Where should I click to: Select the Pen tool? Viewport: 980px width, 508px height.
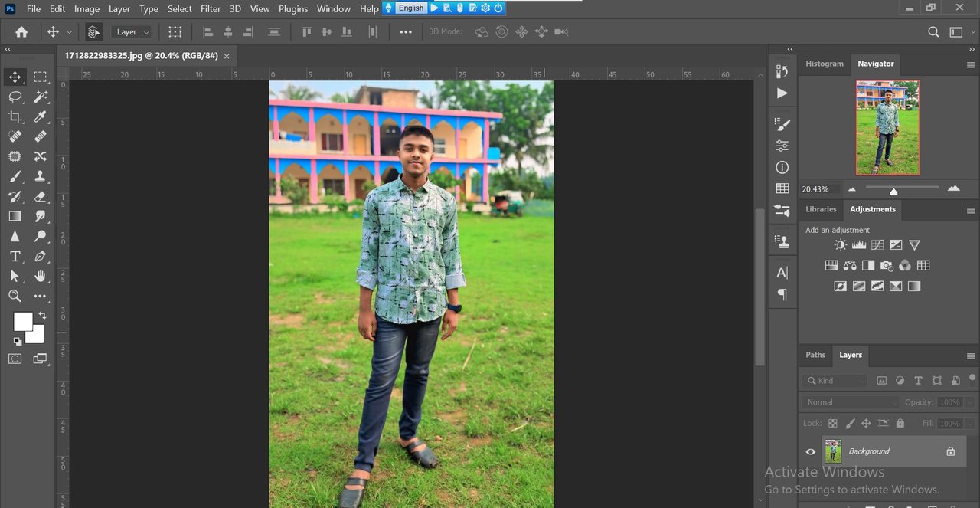pyautogui.click(x=41, y=257)
